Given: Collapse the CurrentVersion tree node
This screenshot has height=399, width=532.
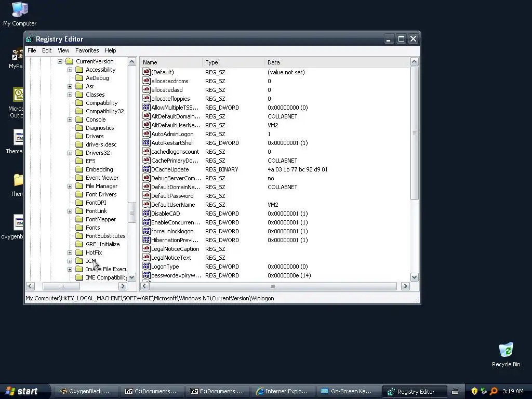Looking at the screenshot, I should (60, 61).
